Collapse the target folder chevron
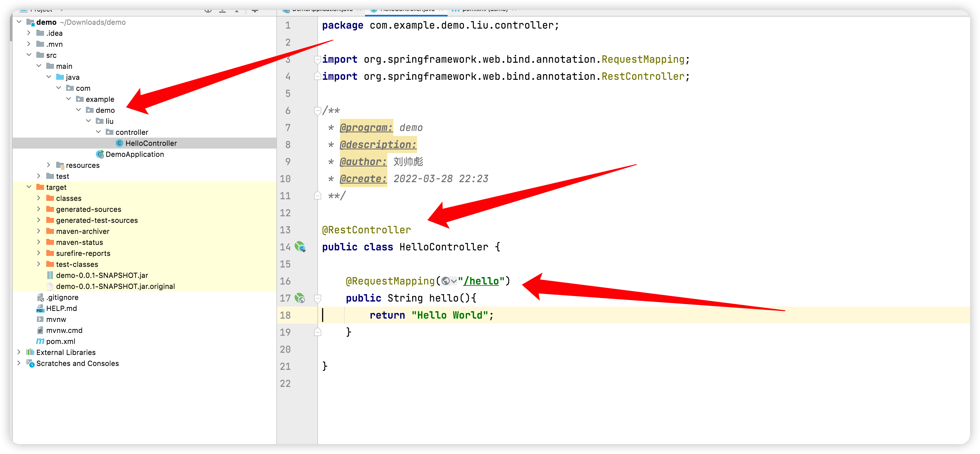 pyautogui.click(x=29, y=187)
